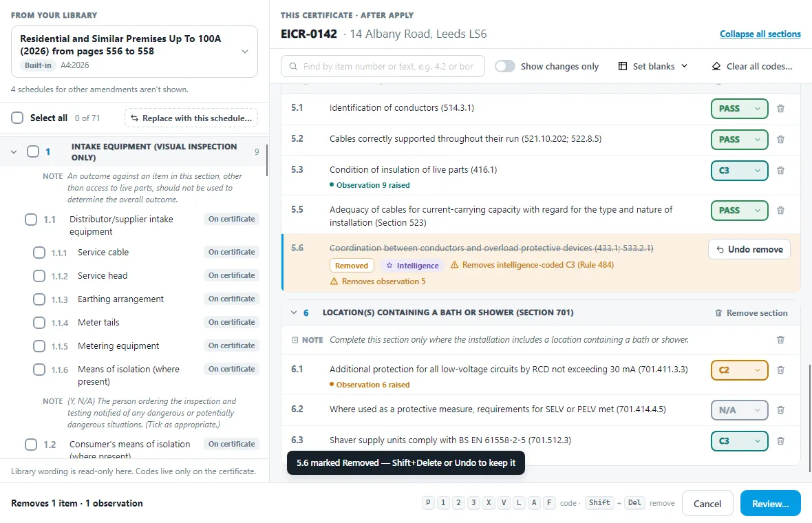Click Undo remove for item 5.6

(749, 250)
